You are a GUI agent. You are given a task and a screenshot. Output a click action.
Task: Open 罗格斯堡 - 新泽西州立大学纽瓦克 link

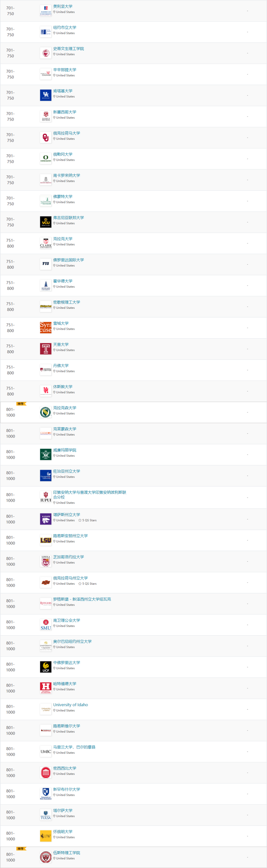pyautogui.click(x=82, y=599)
